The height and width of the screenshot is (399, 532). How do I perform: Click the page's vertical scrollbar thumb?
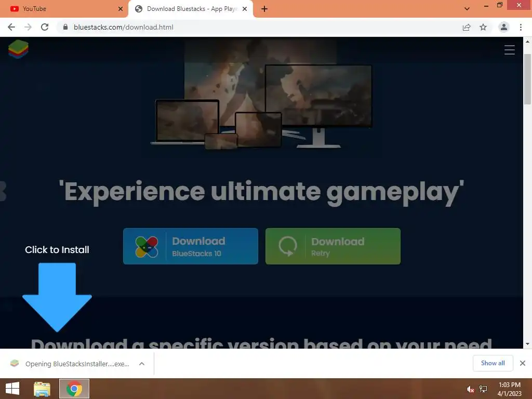[x=527, y=79]
